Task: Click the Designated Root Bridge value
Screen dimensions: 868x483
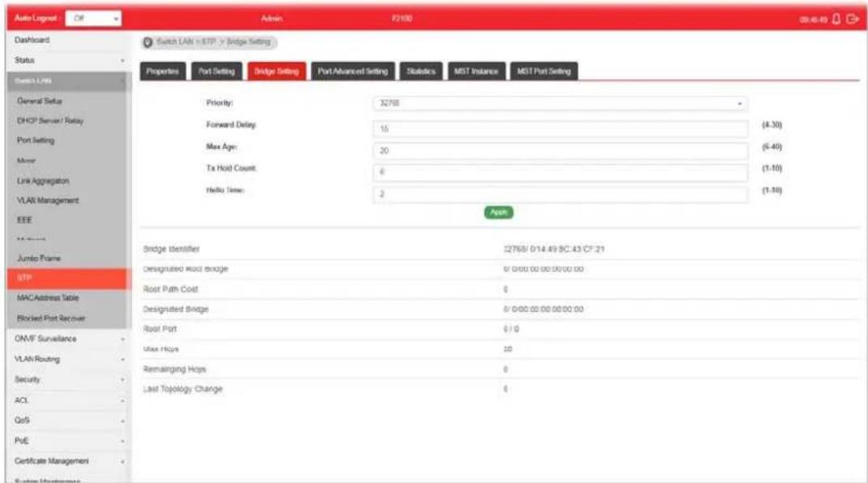Action: click(x=543, y=269)
